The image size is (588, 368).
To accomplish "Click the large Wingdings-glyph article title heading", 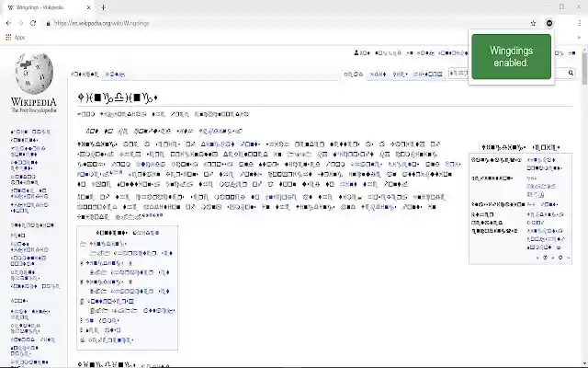I will (x=118, y=98).
